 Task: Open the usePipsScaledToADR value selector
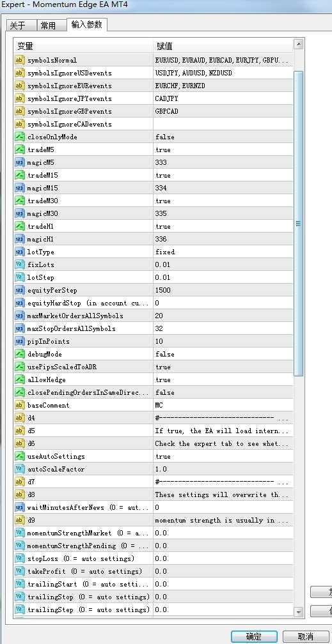click(x=223, y=367)
